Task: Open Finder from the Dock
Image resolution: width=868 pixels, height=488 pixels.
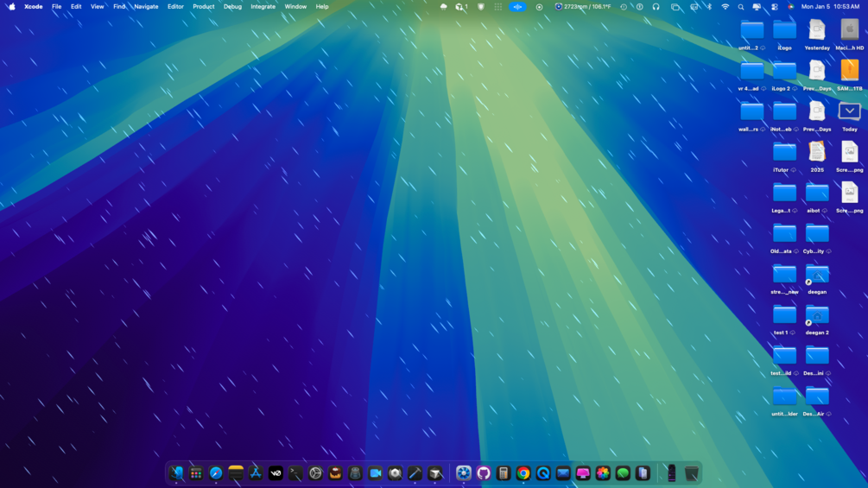Action: click(176, 473)
